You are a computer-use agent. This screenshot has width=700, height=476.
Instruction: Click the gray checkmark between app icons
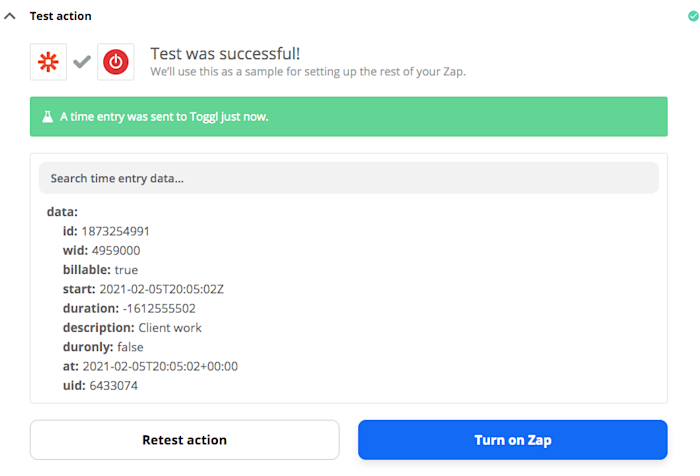(x=83, y=62)
